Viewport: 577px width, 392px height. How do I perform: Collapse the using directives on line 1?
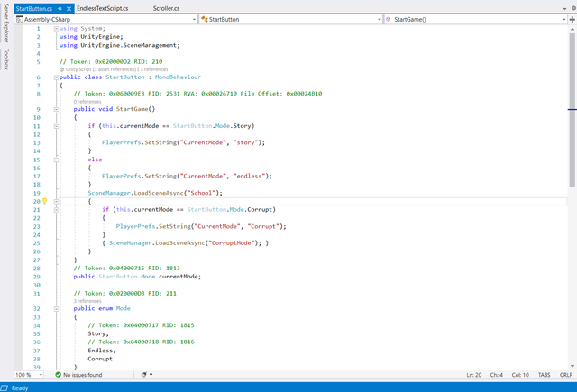pyautogui.click(x=56, y=28)
